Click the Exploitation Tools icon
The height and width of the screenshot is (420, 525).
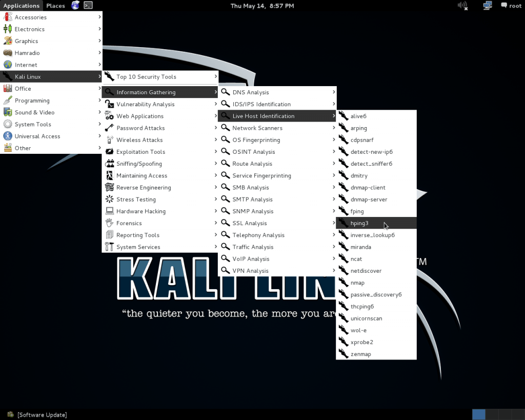click(x=110, y=152)
